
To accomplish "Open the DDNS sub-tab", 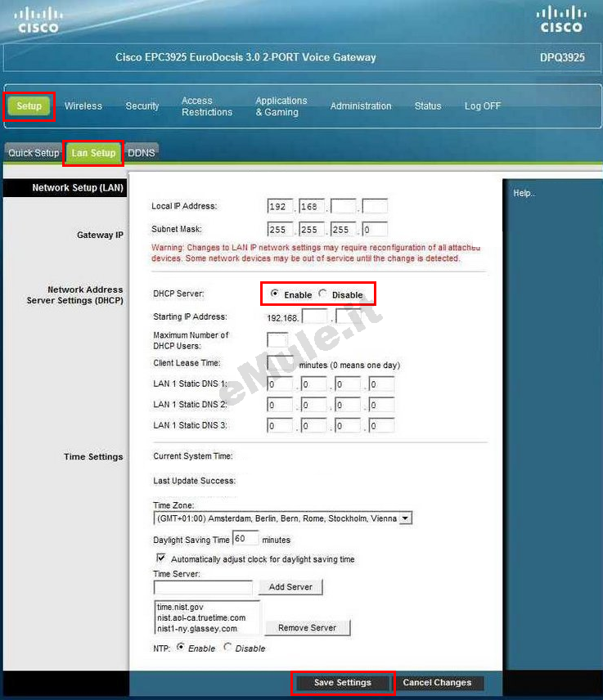I will [142, 153].
